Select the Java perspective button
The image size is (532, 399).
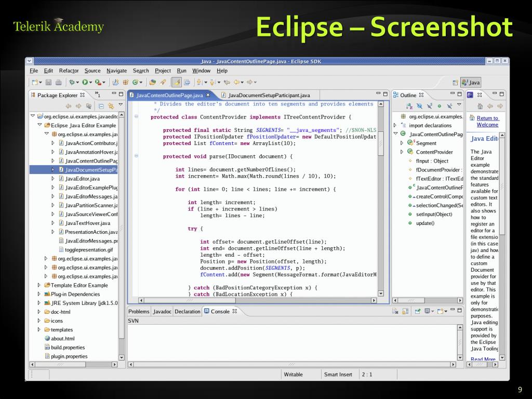[471, 83]
